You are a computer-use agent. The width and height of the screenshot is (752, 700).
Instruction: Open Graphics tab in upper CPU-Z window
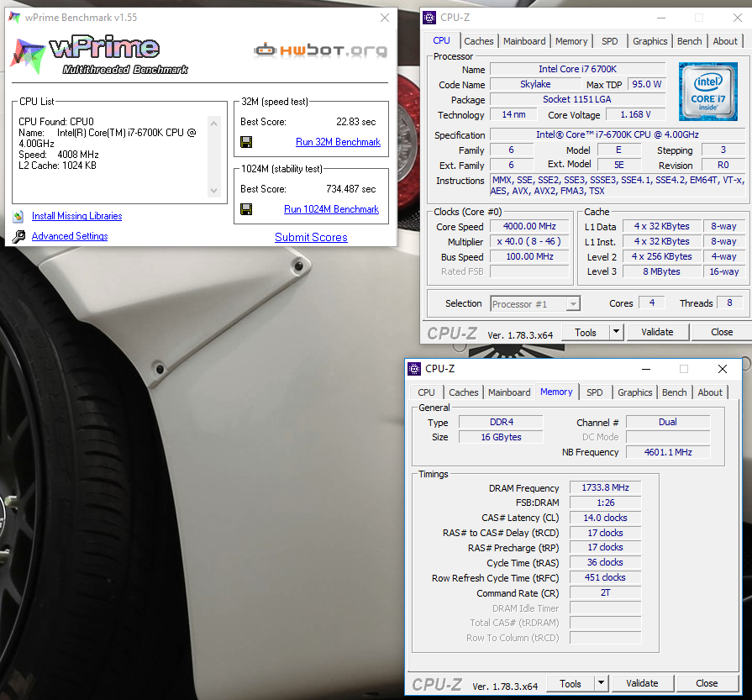point(649,41)
